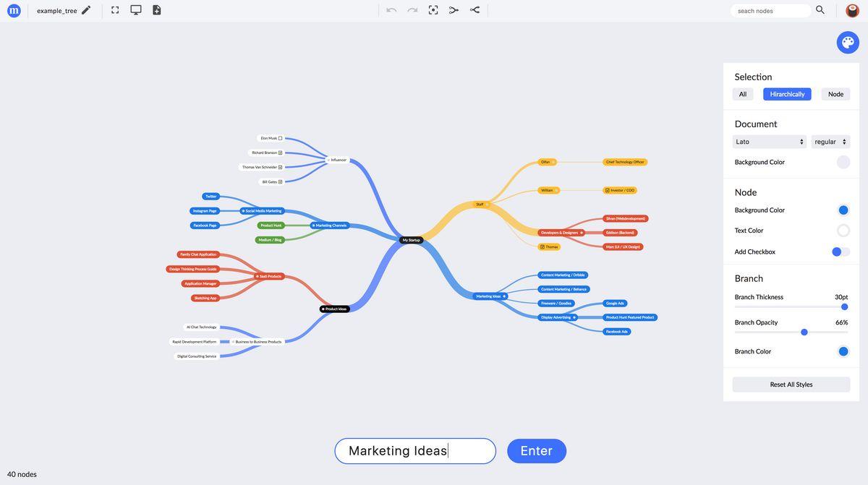This screenshot has width=868, height=485.
Task: Uncheck the Thomas node checkbox
Action: point(542,246)
